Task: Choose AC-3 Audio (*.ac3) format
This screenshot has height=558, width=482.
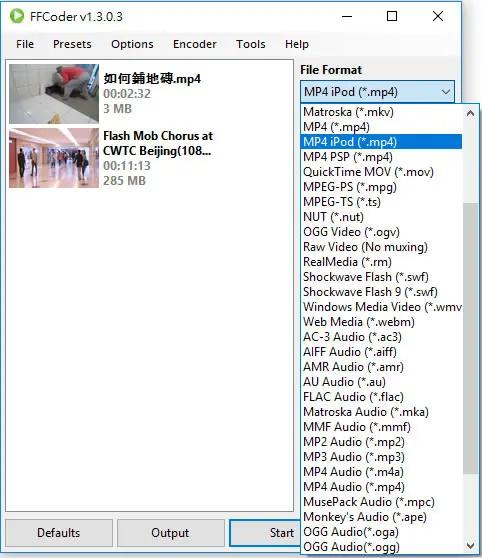Action: [x=382, y=337]
